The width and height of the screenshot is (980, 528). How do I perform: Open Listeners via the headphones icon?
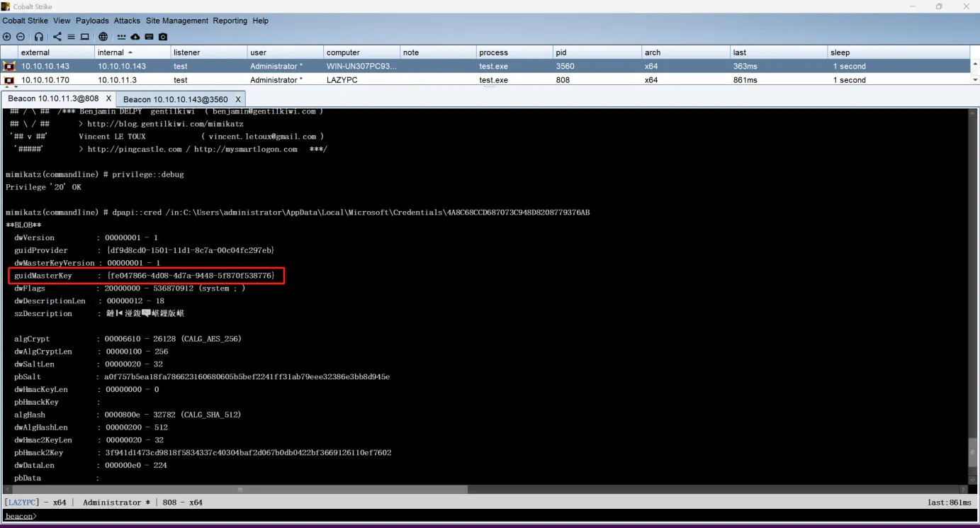coord(39,37)
